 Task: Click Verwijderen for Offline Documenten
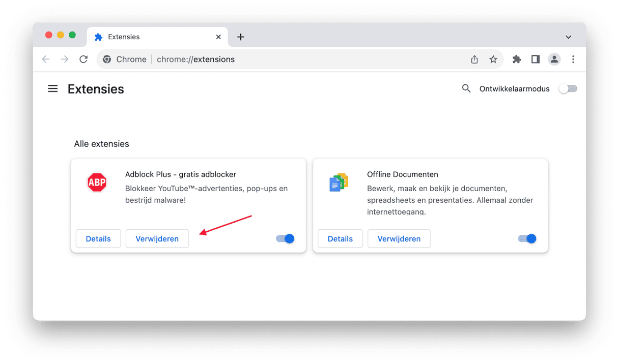[399, 238]
